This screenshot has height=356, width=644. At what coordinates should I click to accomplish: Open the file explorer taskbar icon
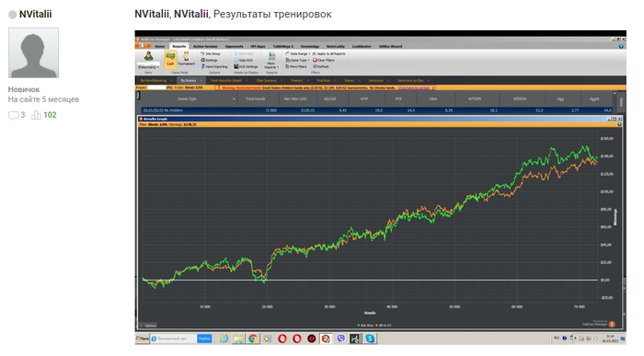point(238,339)
